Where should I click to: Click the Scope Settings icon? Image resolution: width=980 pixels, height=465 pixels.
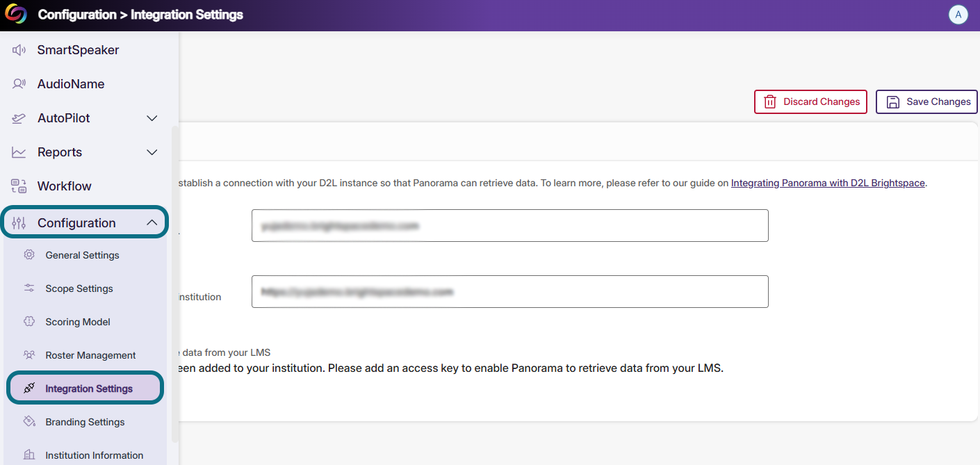tap(29, 288)
